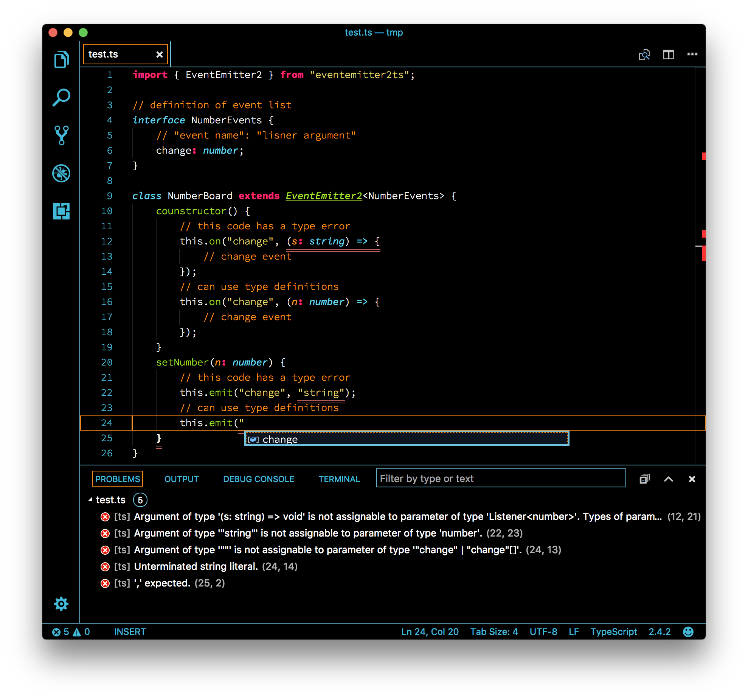748x700 pixels.
Task: Open the Extensions sidebar view
Action: (61, 211)
